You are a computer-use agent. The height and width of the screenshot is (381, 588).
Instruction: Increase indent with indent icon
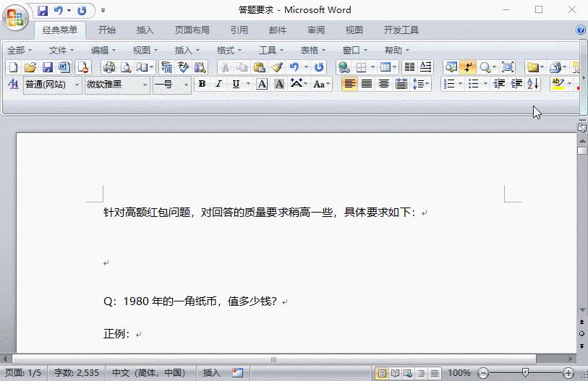point(516,84)
